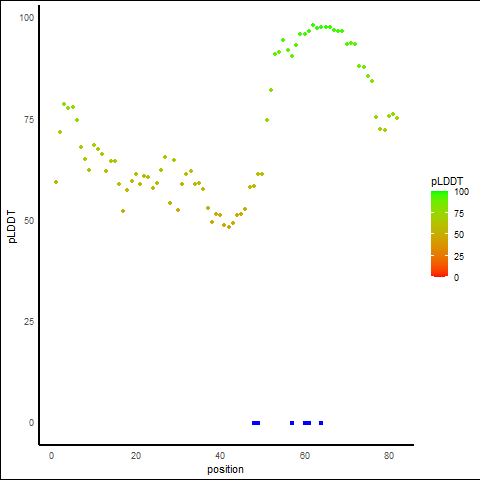Click the legend label 50
The height and width of the screenshot is (480, 480).
pyautogui.click(x=459, y=235)
